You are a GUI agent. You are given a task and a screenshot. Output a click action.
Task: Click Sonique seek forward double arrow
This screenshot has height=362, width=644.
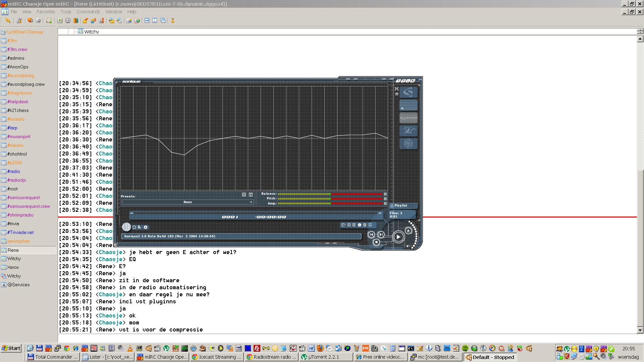coord(380,213)
